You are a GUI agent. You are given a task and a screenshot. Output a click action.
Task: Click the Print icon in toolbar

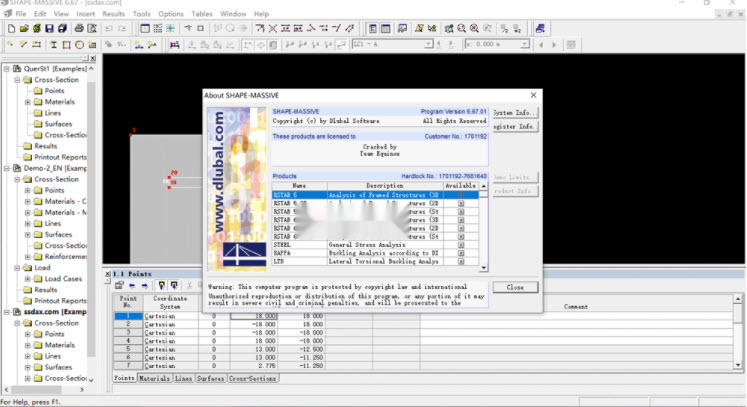coord(78,29)
